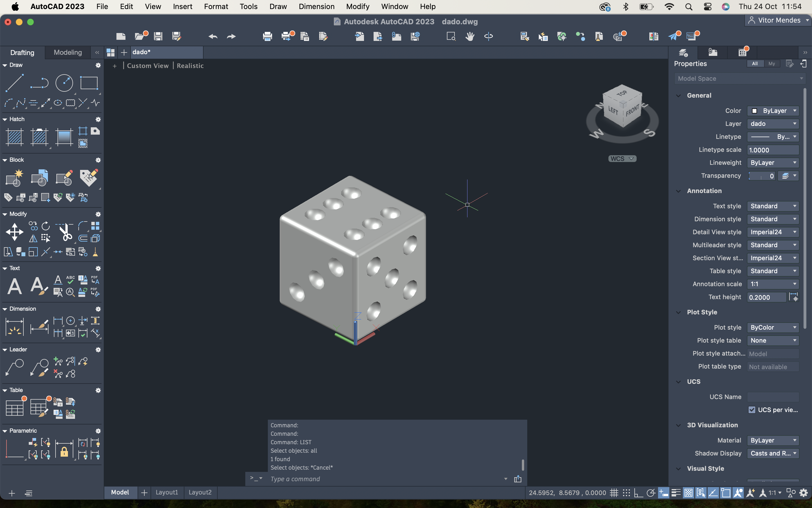Activate the Orbit tool
The image size is (812, 508).
tap(489, 36)
